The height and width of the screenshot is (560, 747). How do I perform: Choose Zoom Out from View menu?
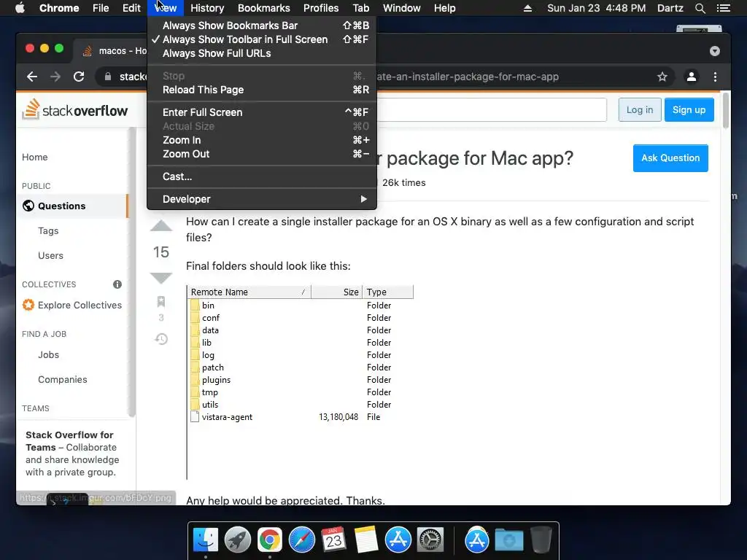tap(262, 154)
